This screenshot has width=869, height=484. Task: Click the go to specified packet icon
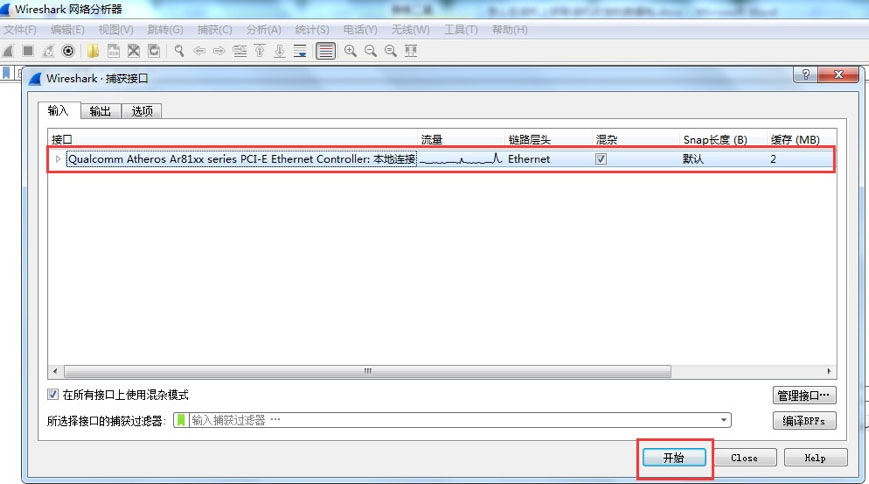click(239, 51)
